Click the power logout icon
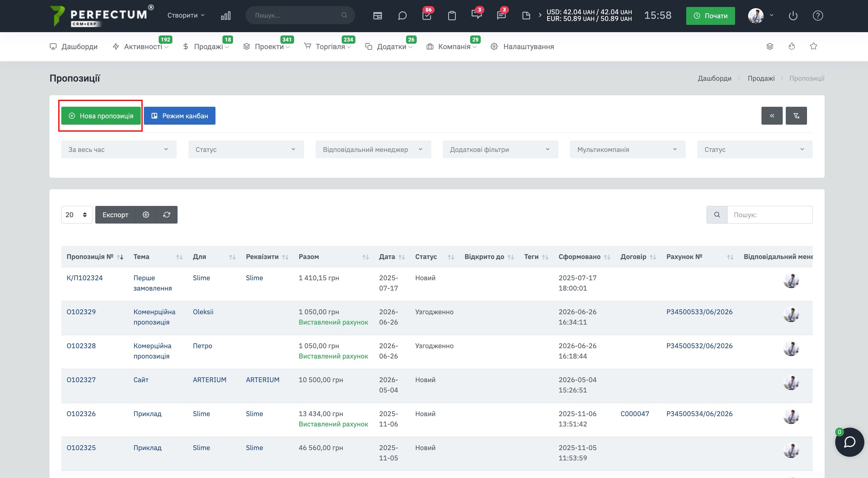Image resolution: width=868 pixels, height=478 pixels. 793,16
